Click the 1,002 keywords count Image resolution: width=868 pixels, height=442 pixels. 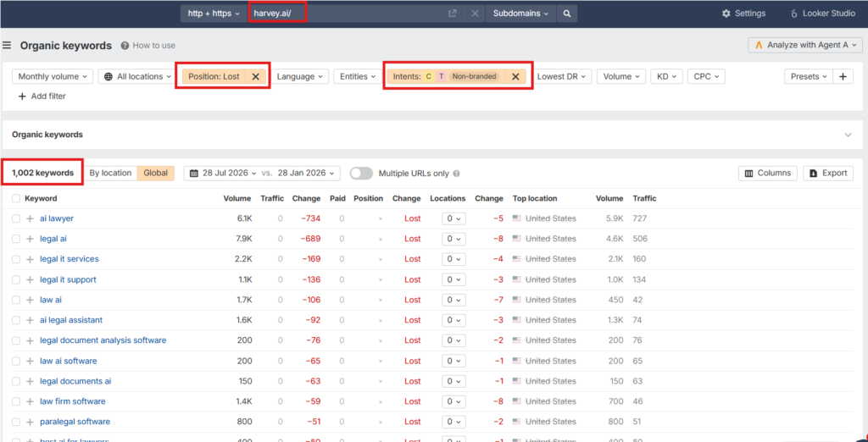(x=42, y=173)
